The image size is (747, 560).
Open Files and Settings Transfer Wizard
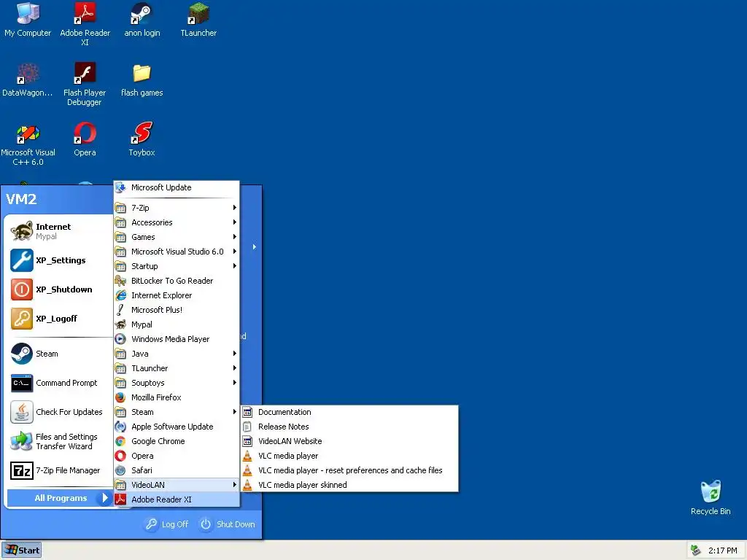tap(60, 441)
